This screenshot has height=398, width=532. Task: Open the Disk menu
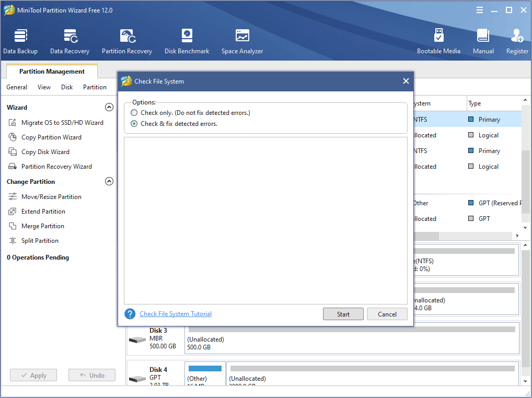click(67, 87)
